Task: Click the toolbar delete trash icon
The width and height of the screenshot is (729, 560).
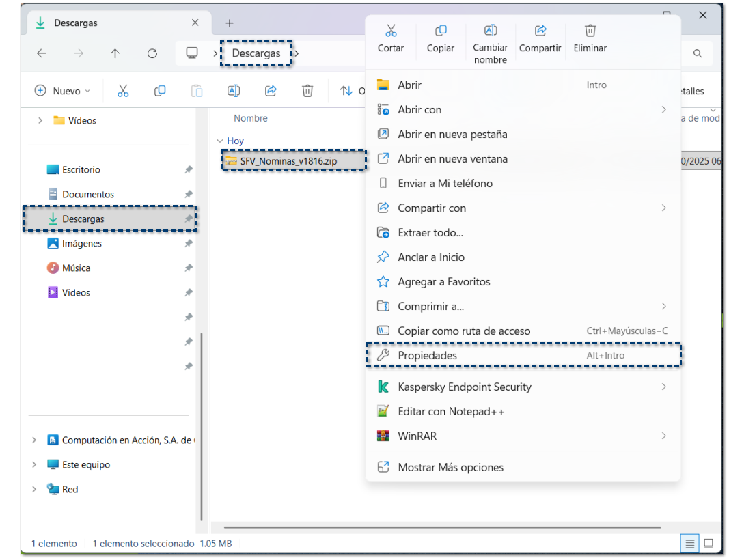Action: coord(307,91)
